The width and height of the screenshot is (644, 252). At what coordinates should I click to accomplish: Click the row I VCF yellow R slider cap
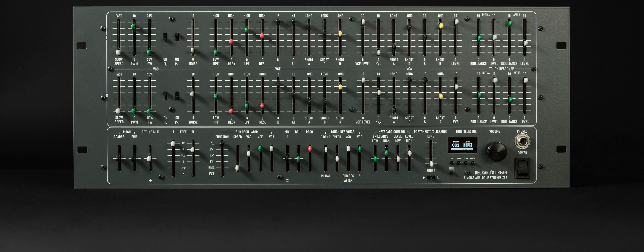coord(340,34)
